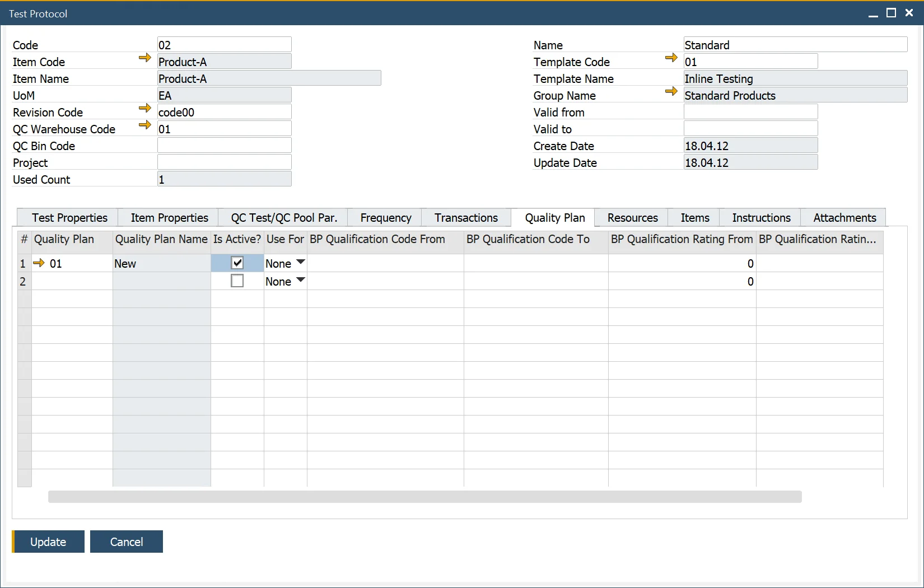
Task: Open the Group Name link arrow
Action: click(671, 91)
